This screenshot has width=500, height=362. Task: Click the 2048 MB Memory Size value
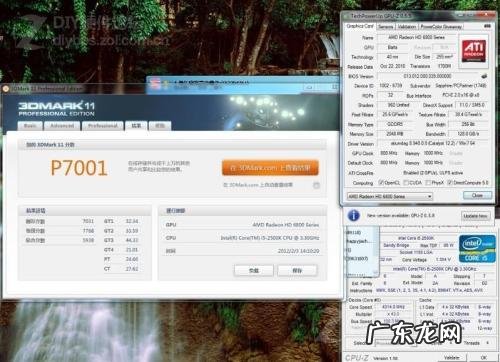click(395, 134)
